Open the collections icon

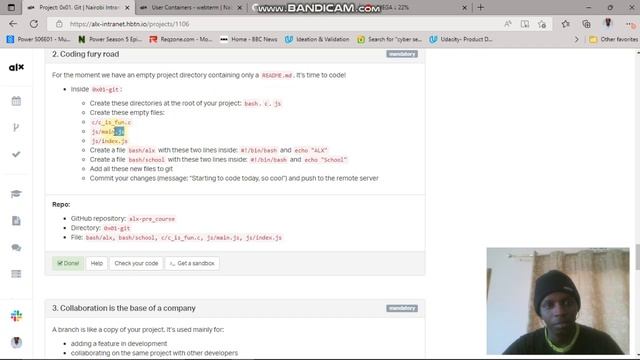tap(587, 24)
